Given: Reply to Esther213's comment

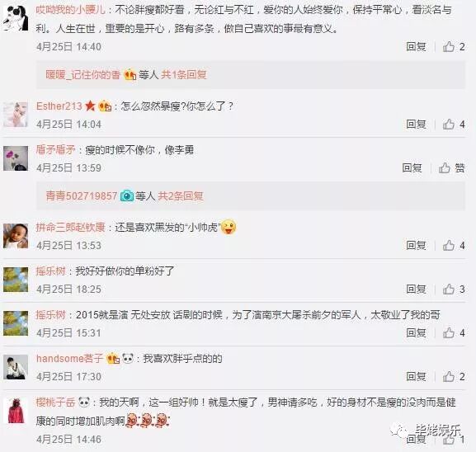Looking at the screenshot, I should click(416, 125).
